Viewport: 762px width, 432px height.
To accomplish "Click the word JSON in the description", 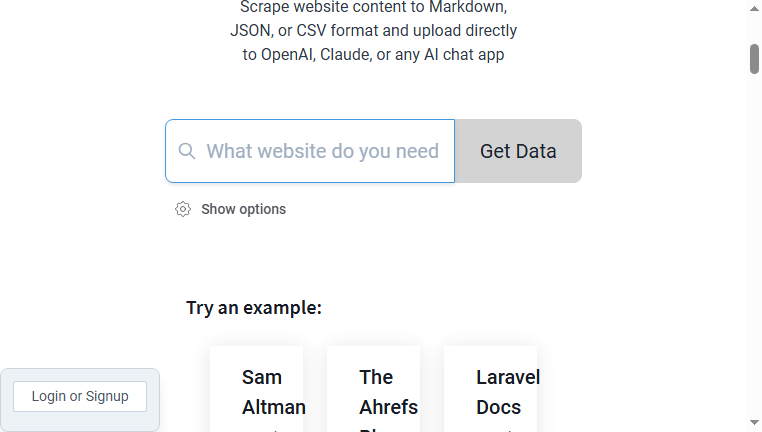I will click(251, 31).
